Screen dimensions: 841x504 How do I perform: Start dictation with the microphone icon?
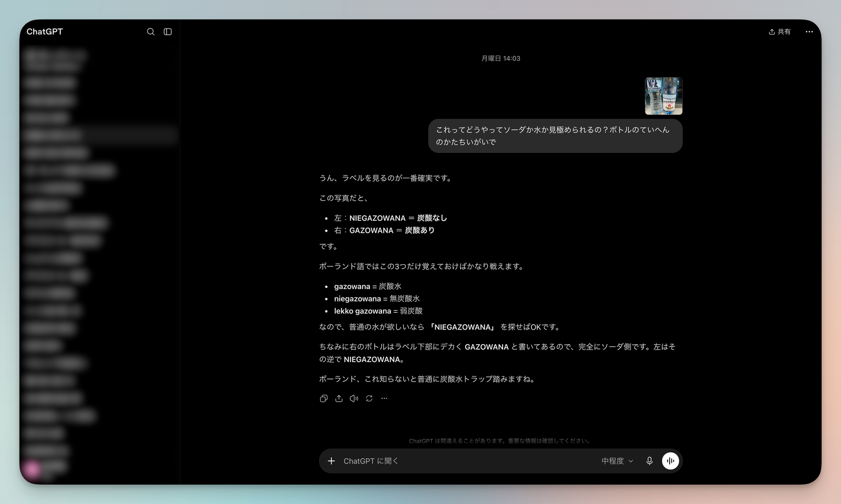(x=650, y=461)
